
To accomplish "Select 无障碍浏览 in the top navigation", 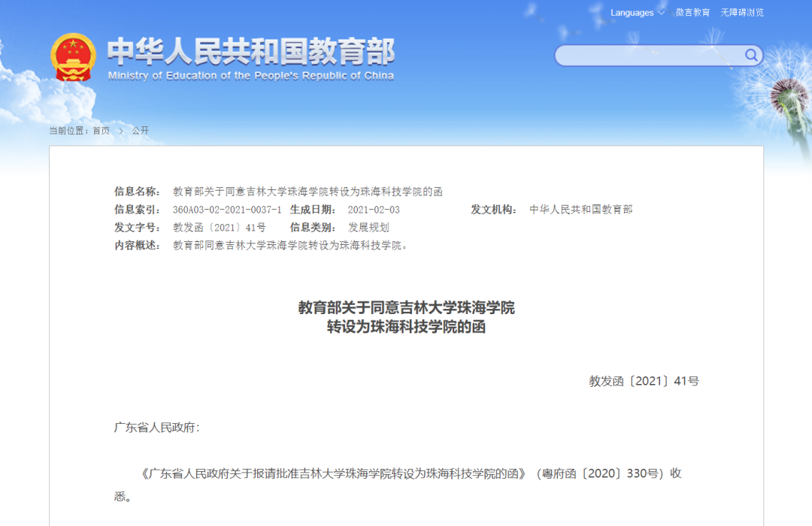I will tap(741, 12).
